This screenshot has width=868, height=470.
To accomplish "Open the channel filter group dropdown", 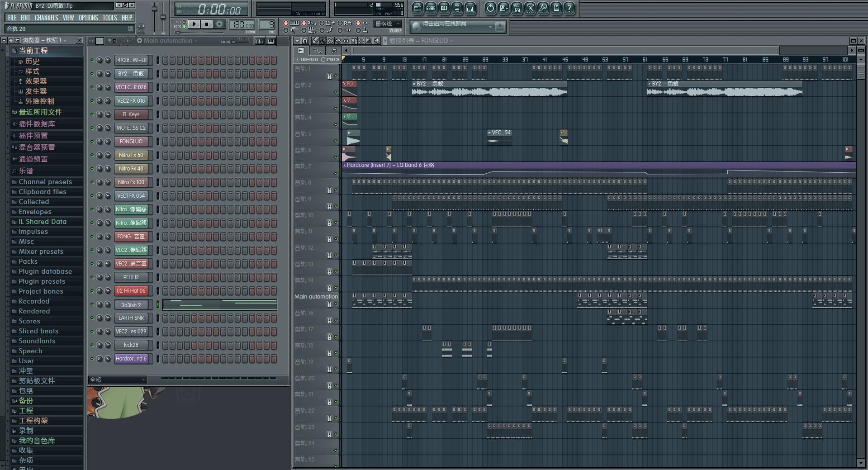I will click(x=118, y=380).
